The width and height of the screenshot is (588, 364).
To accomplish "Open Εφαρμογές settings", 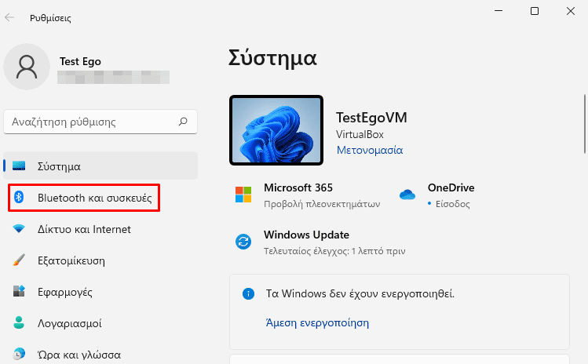I will (100, 292).
